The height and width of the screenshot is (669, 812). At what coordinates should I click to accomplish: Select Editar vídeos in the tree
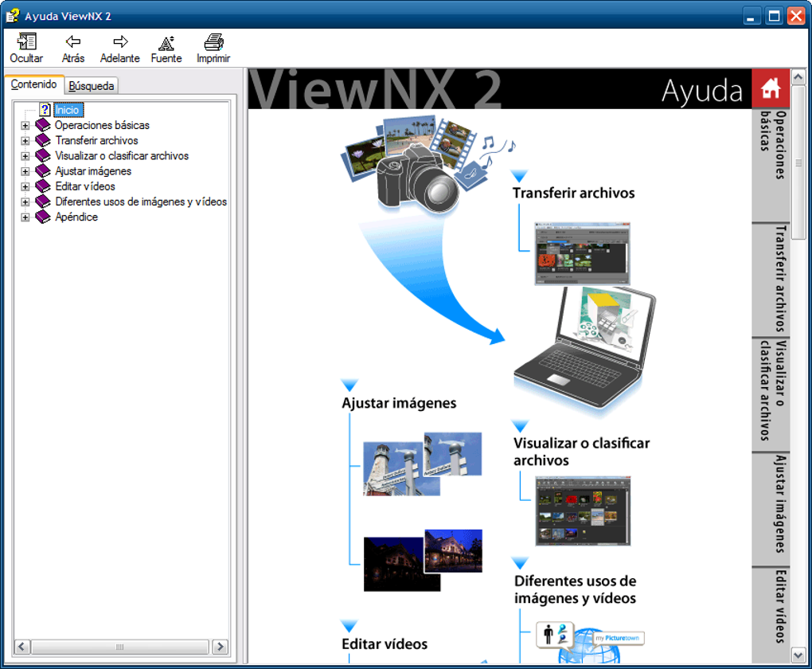click(x=85, y=186)
